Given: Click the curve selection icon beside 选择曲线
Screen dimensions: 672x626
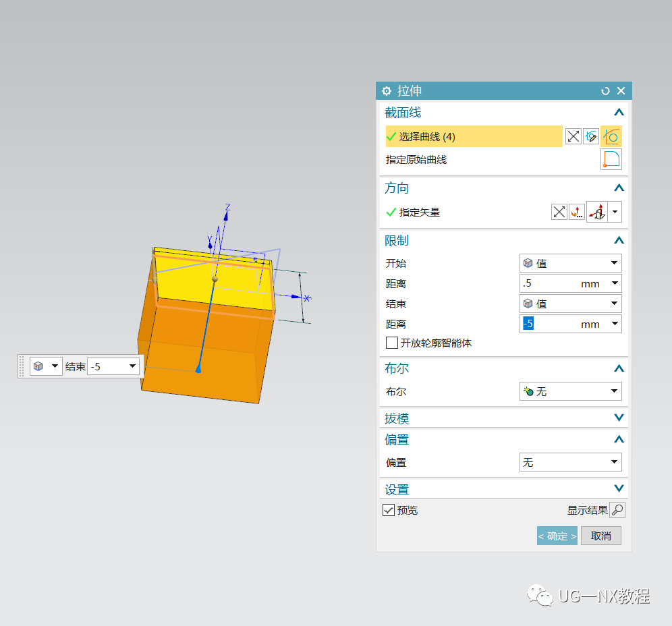Looking at the screenshot, I should click(x=611, y=137).
